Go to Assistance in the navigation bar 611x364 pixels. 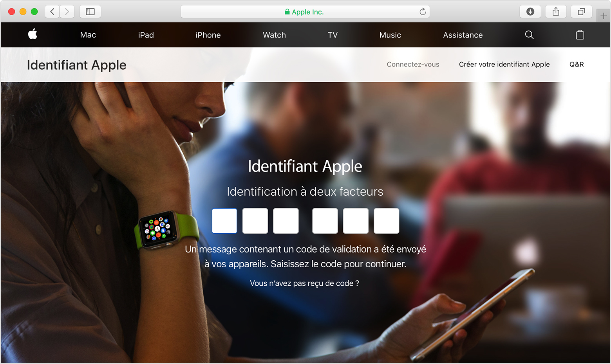click(x=463, y=35)
